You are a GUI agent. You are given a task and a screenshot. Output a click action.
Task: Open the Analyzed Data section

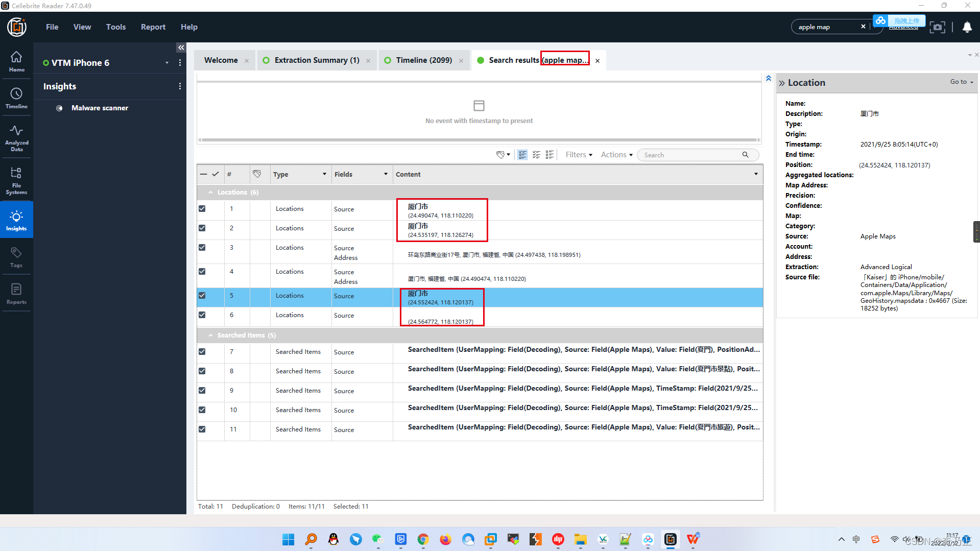pyautogui.click(x=16, y=138)
